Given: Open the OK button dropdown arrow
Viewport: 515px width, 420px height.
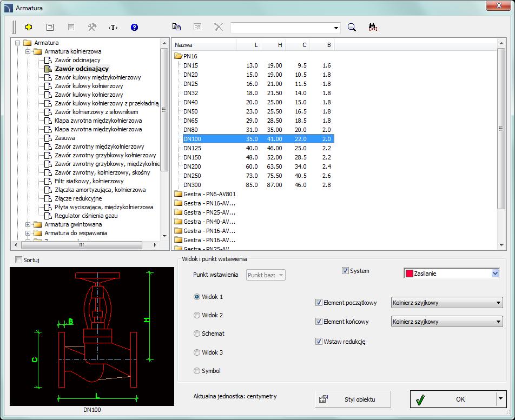Looking at the screenshot, I should pos(500,399).
